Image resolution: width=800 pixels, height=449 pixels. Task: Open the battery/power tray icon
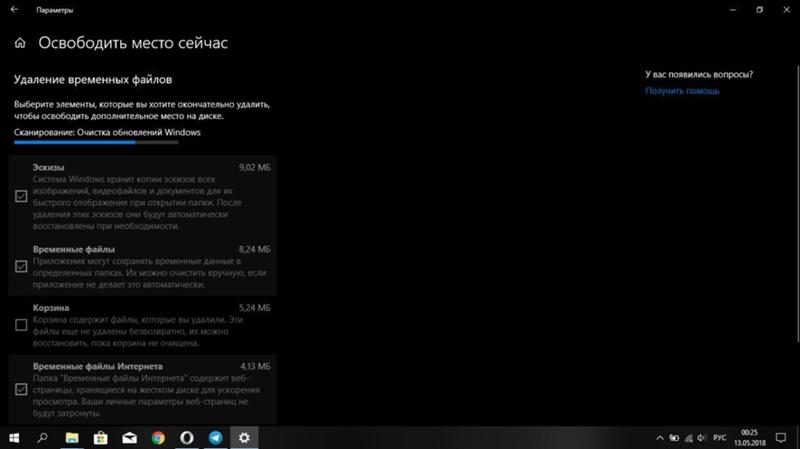[674, 438]
